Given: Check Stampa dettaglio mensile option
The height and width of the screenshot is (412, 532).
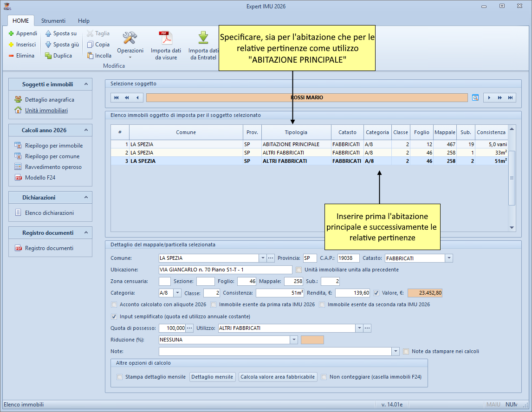Looking at the screenshot, I should pos(120,377).
